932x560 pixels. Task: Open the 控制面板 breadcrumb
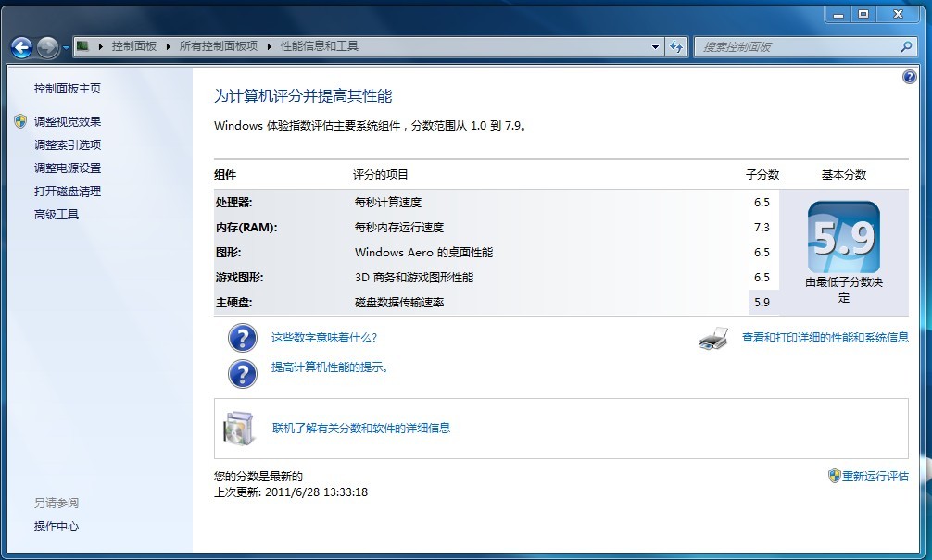point(133,45)
